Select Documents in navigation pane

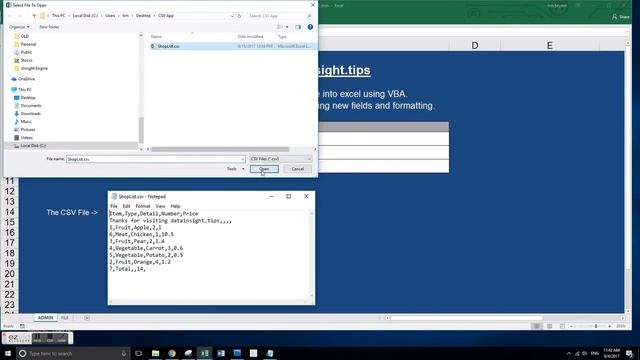point(31,106)
